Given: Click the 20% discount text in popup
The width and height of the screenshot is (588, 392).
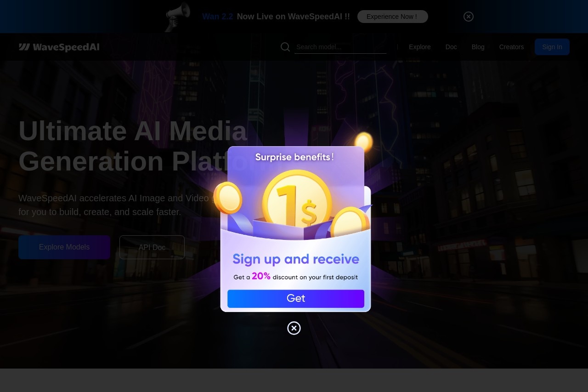Looking at the screenshot, I should point(295,277).
